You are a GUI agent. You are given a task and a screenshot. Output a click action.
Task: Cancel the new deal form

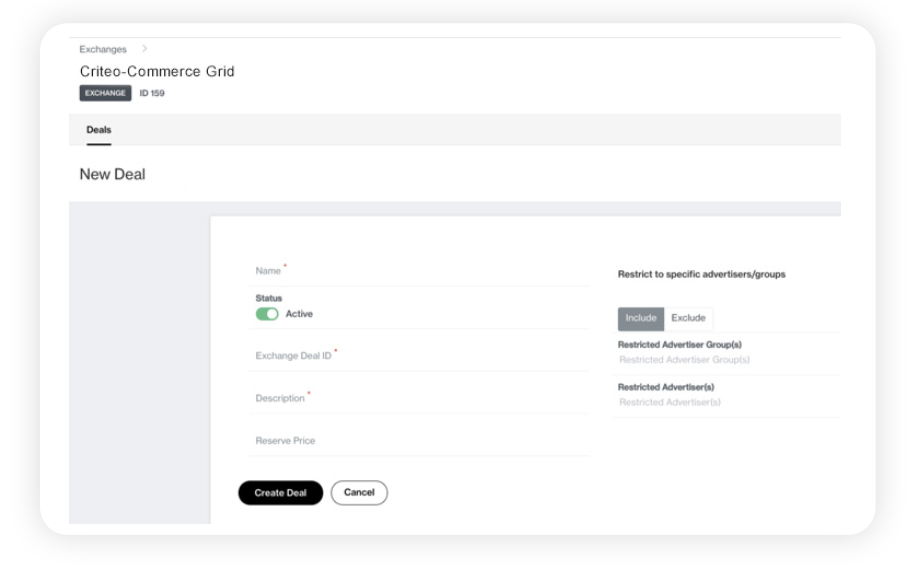click(x=359, y=493)
